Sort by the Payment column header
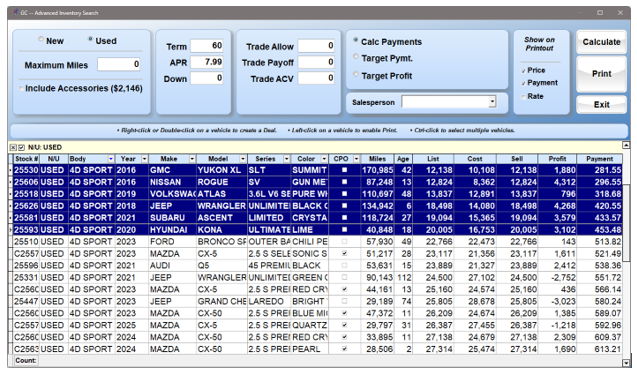637x370 pixels. tap(599, 159)
